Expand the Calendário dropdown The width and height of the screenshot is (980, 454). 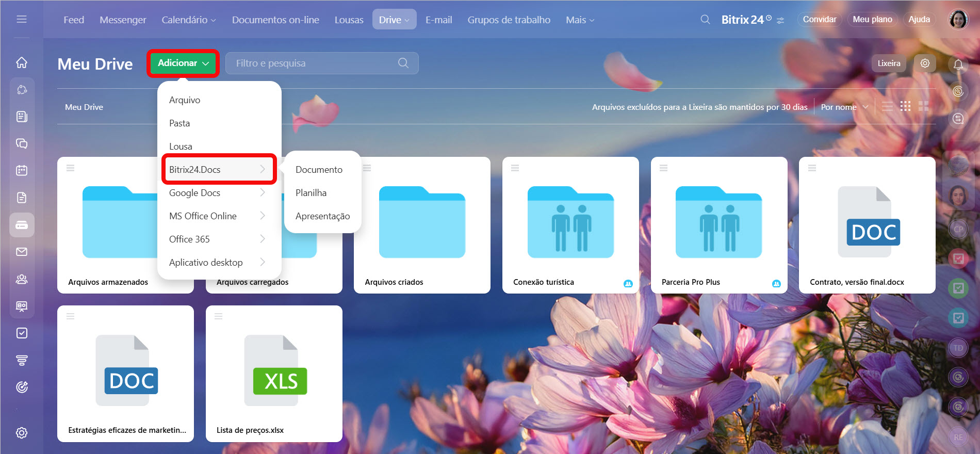[188, 20]
